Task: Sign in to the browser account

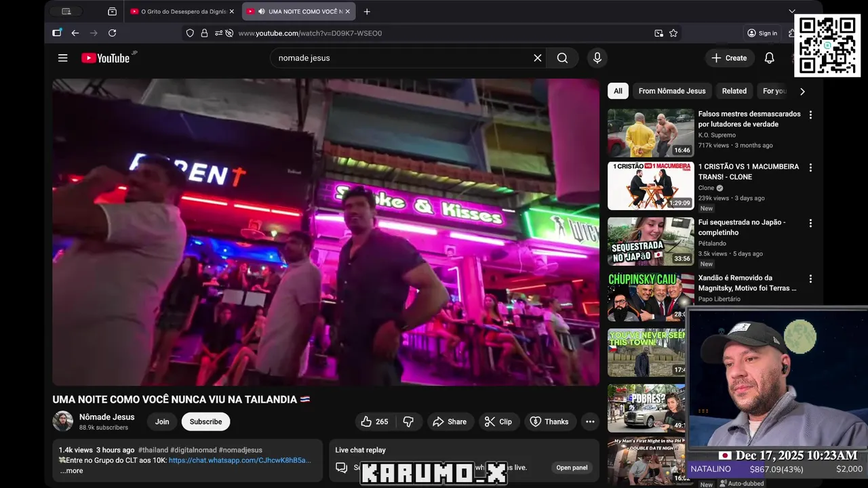Action: (x=762, y=33)
